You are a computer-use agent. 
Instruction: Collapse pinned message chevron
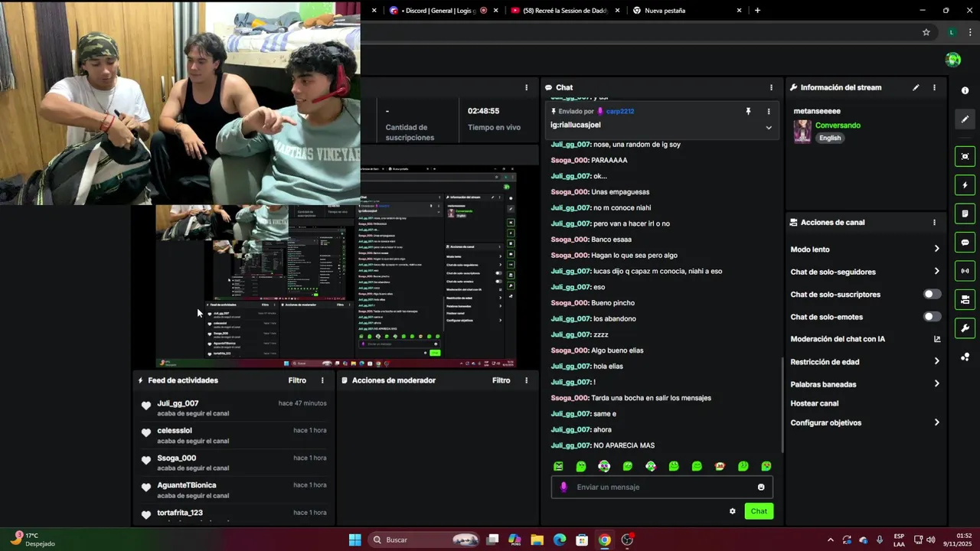coord(769,128)
